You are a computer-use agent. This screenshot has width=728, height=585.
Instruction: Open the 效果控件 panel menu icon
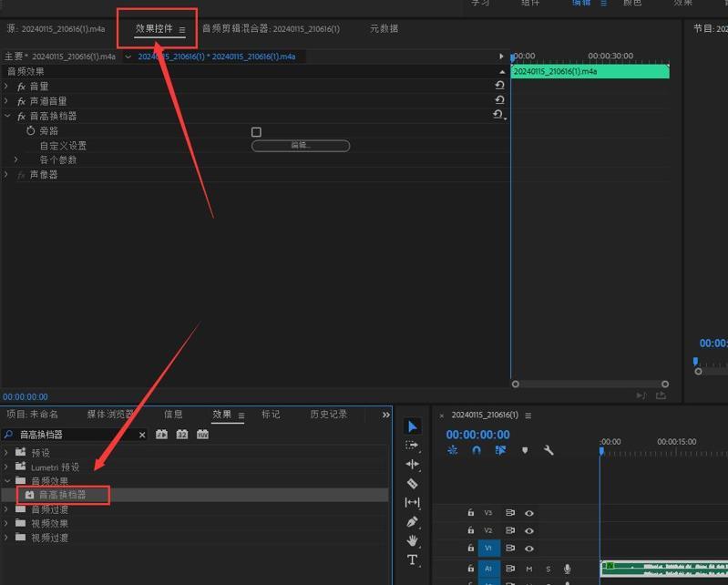182,30
